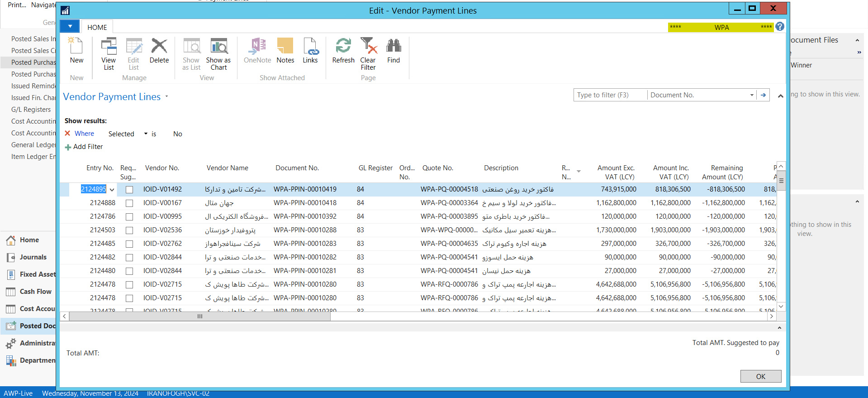
Task: Expand Vendor Payment Lines title dropdown
Action: pos(166,96)
